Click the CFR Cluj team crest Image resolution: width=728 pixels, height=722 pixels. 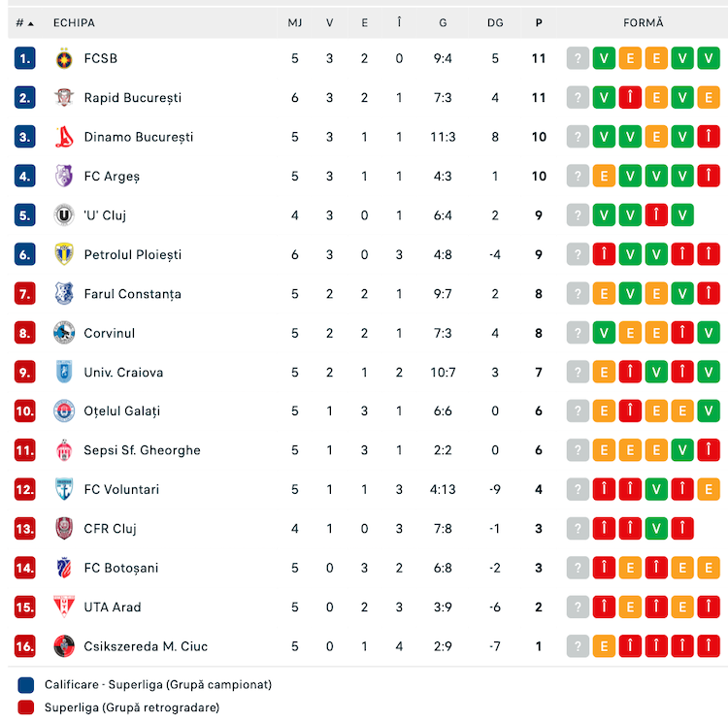[64, 528]
